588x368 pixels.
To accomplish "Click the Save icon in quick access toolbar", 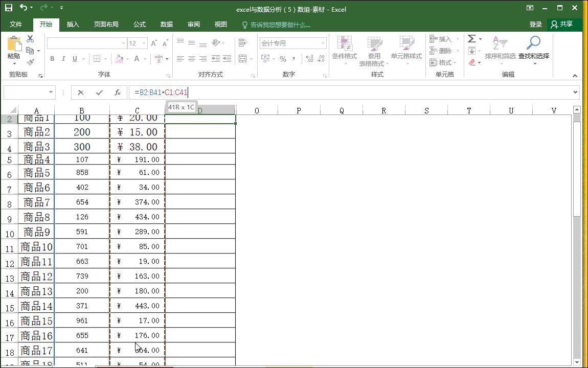I will click(8, 8).
